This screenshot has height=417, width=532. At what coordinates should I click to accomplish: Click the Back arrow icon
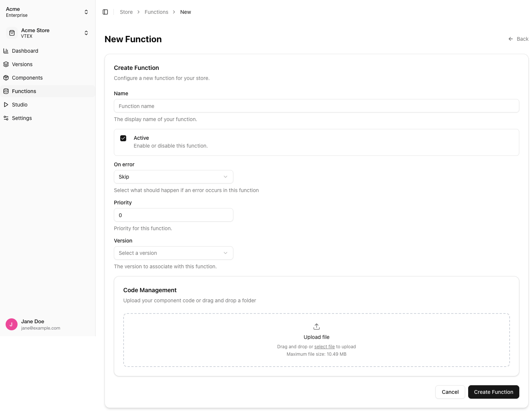click(x=511, y=39)
